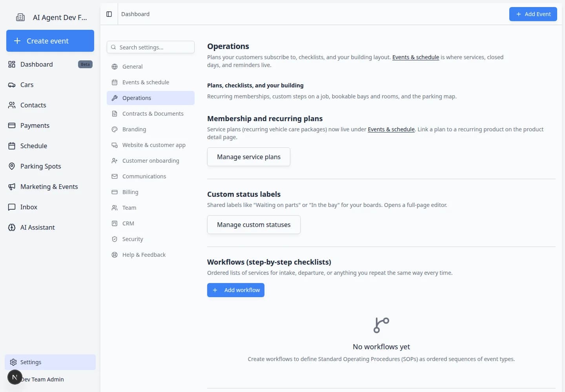Navigate to Parking Spots
This screenshot has width=565, height=392.
click(50, 166)
